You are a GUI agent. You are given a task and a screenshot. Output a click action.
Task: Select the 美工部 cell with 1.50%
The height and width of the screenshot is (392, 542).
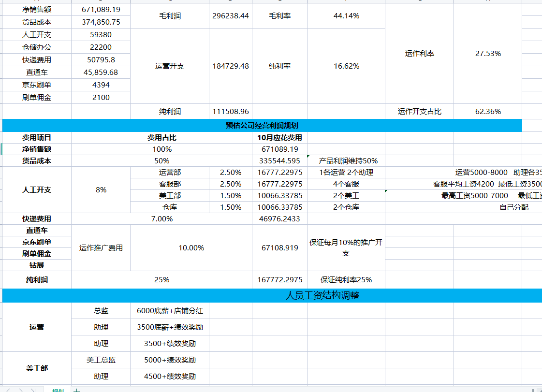pyautogui.click(x=170, y=196)
